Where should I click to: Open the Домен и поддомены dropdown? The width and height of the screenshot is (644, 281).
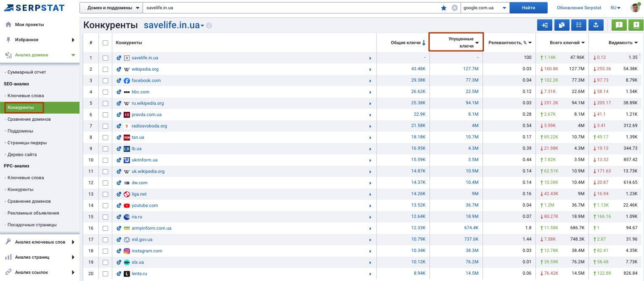click(111, 8)
